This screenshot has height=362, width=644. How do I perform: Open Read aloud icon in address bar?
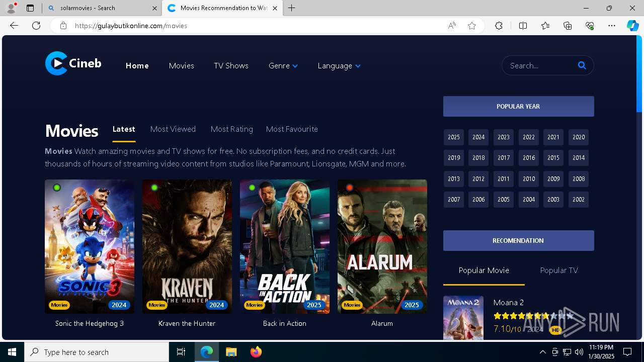tap(452, 26)
